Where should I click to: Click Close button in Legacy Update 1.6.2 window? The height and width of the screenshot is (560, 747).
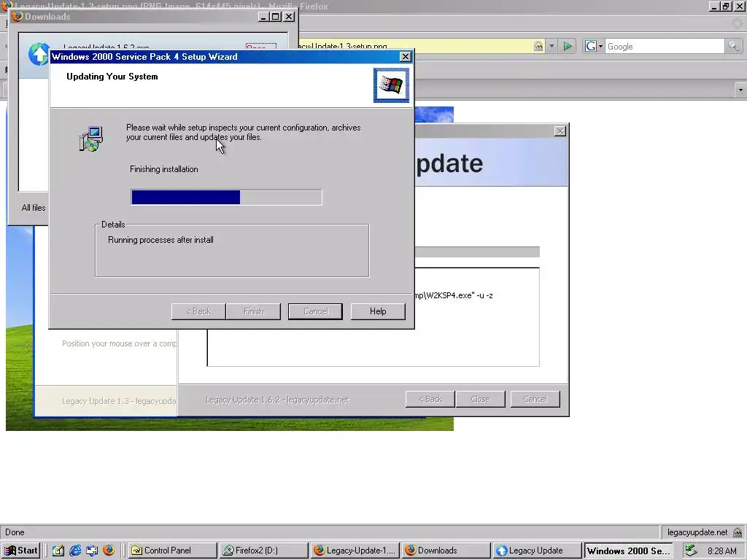point(480,399)
